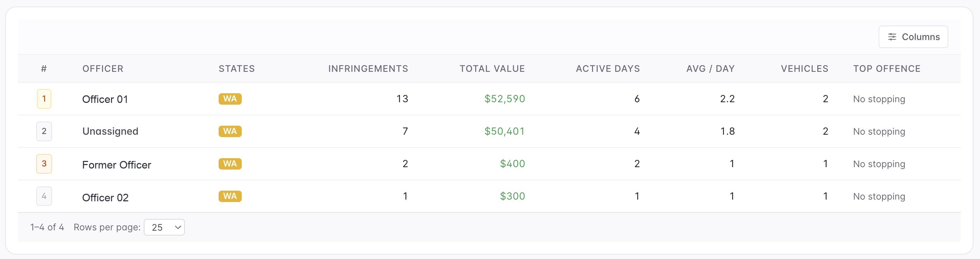Click rank badge 1 for Officer 01
This screenshot has width=980, height=259.
[x=44, y=99]
